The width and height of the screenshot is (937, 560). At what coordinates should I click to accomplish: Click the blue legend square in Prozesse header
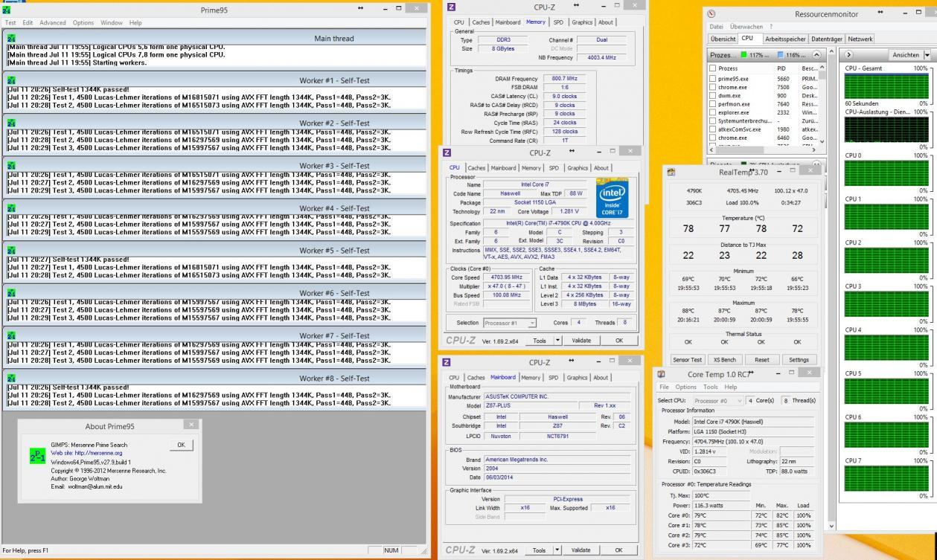pyautogui.click(x=780, y=55)
